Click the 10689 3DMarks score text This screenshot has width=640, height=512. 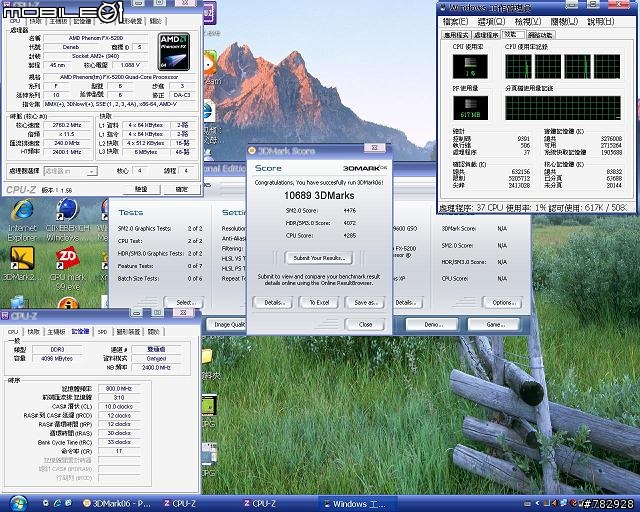tap(319, 196)
